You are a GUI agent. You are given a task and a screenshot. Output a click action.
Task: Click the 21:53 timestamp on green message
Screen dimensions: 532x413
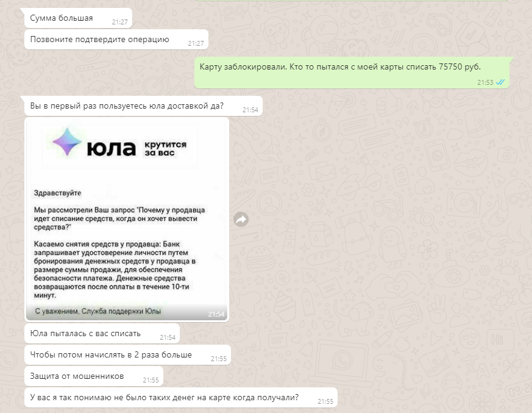coord(485,82)
